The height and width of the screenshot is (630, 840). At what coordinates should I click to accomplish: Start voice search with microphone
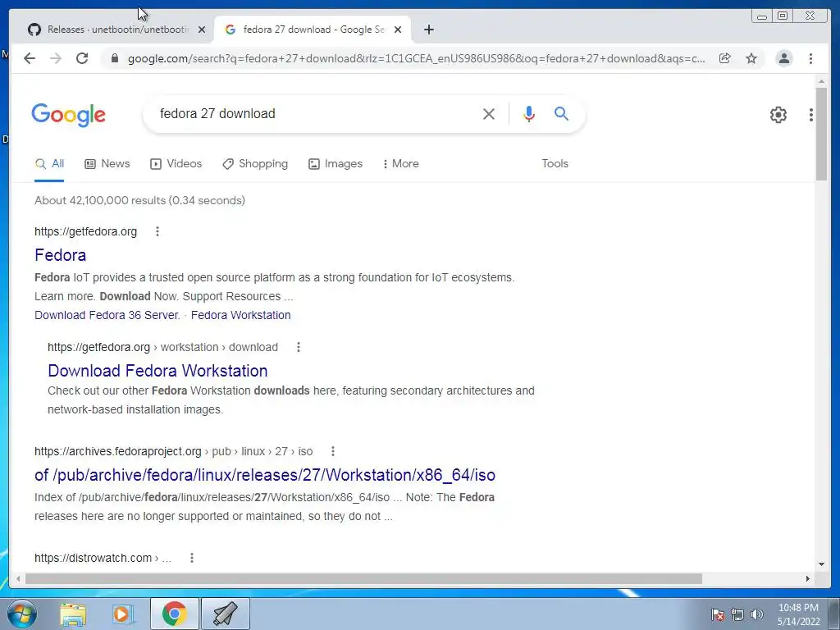[x=529, y=113]
